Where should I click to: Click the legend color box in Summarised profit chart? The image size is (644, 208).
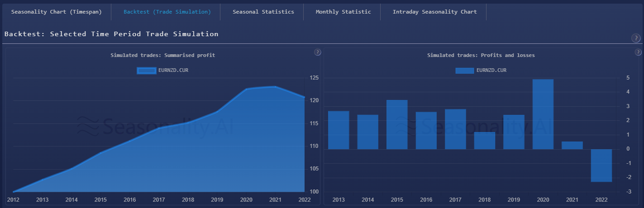click(x=147, y=70)
